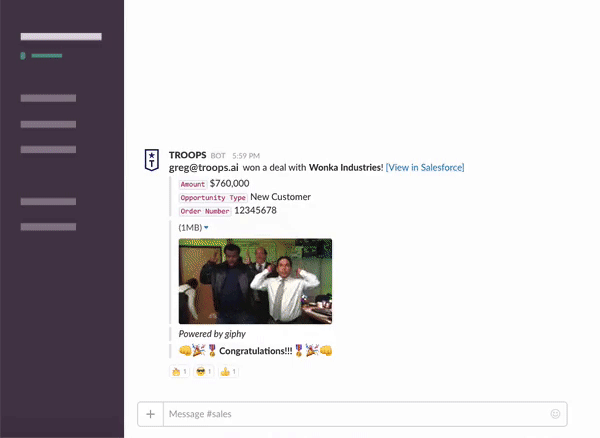
Task: Click the workspace name bar in sidebar
Action: pos(61,37)
